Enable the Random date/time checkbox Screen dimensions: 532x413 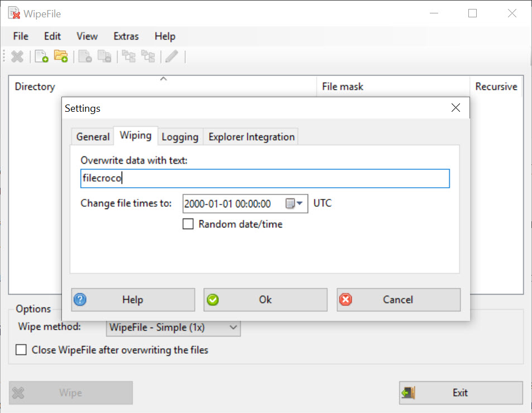point(188,224)
